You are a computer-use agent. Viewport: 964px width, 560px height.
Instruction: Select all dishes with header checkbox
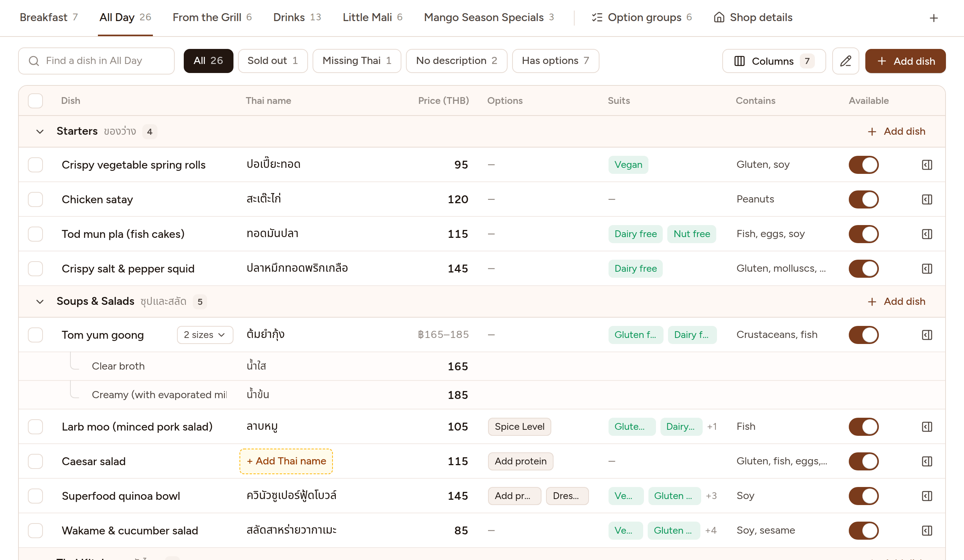[35, 100]
